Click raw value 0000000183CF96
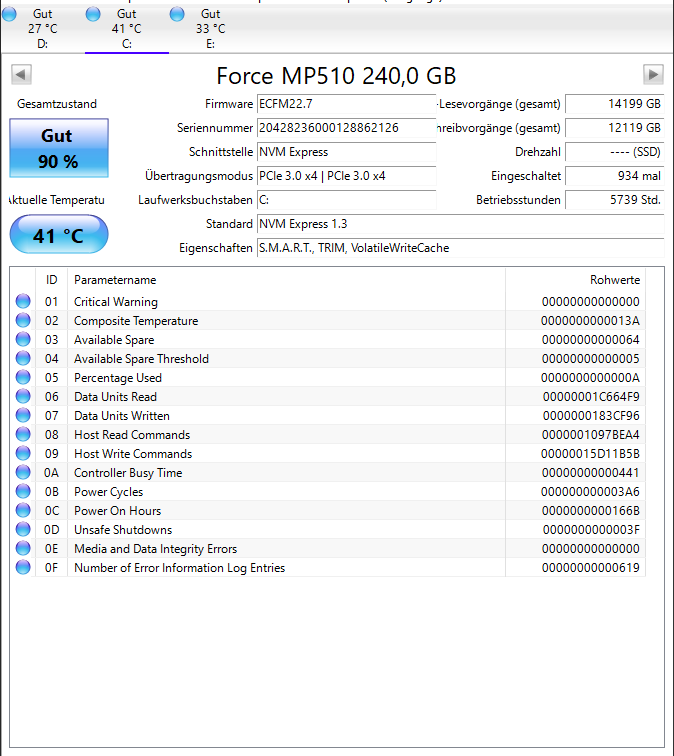The image size is (674, 756). click(x=591, y=416)
